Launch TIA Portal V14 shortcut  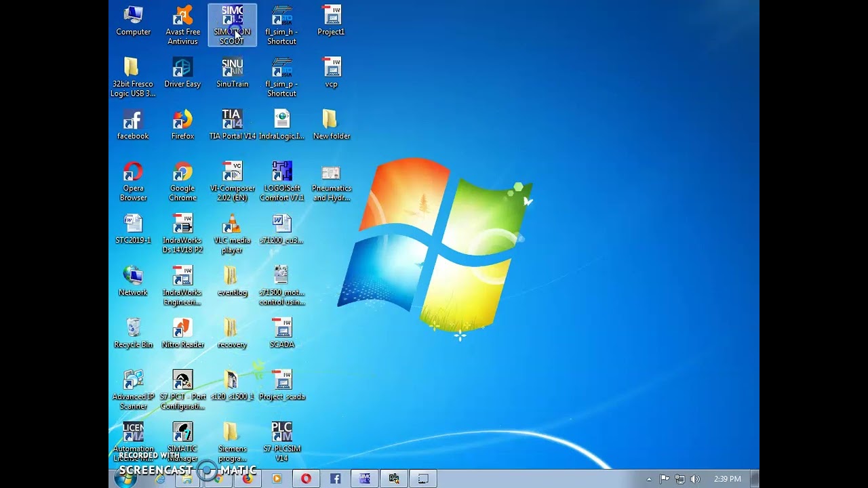tap(232, 125)
